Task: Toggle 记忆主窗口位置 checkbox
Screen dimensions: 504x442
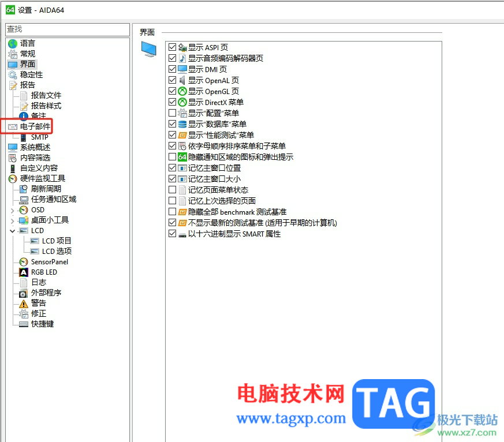Action: coord(172,168)
